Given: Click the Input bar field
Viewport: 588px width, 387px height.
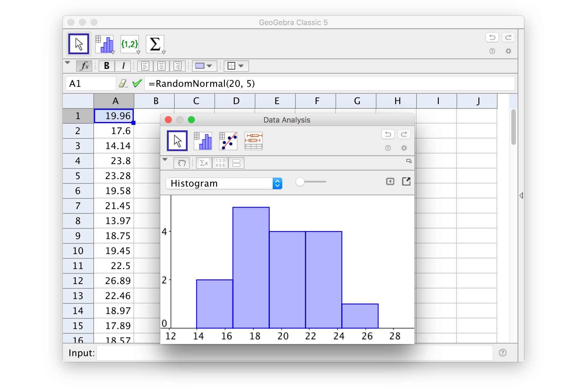Looking at the screenshot, I should (x=295, y=353).
